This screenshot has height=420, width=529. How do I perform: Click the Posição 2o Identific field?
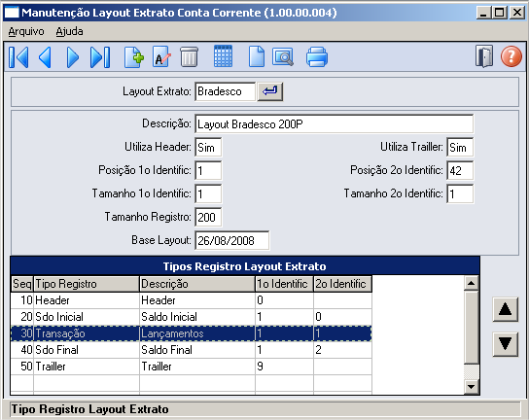460,170
